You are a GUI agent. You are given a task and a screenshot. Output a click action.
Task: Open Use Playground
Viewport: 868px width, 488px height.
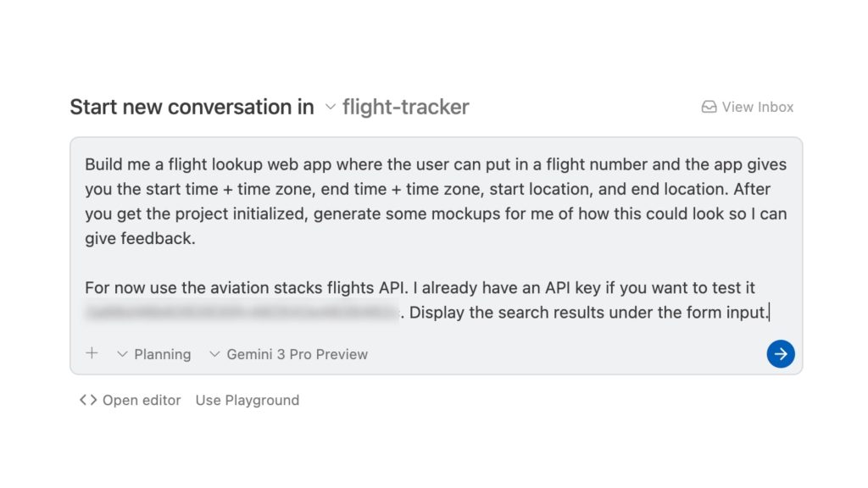tap(247, 400)
